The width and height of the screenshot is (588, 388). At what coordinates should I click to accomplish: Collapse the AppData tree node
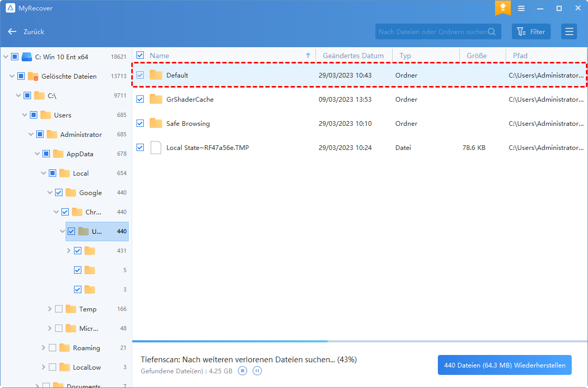point(37,154)
